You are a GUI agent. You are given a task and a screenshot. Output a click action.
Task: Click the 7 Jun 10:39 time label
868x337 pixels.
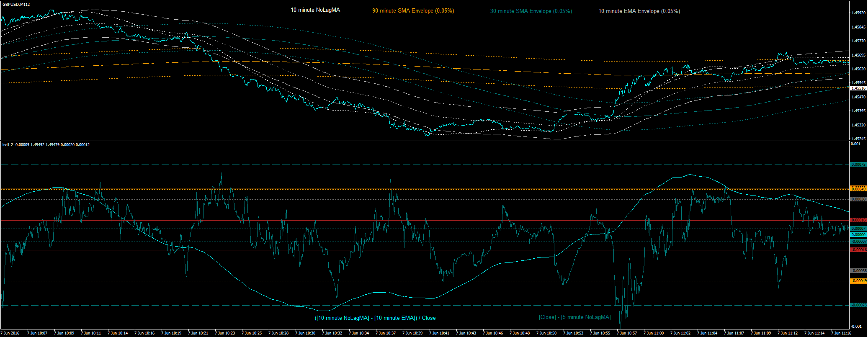coord(412,334)
